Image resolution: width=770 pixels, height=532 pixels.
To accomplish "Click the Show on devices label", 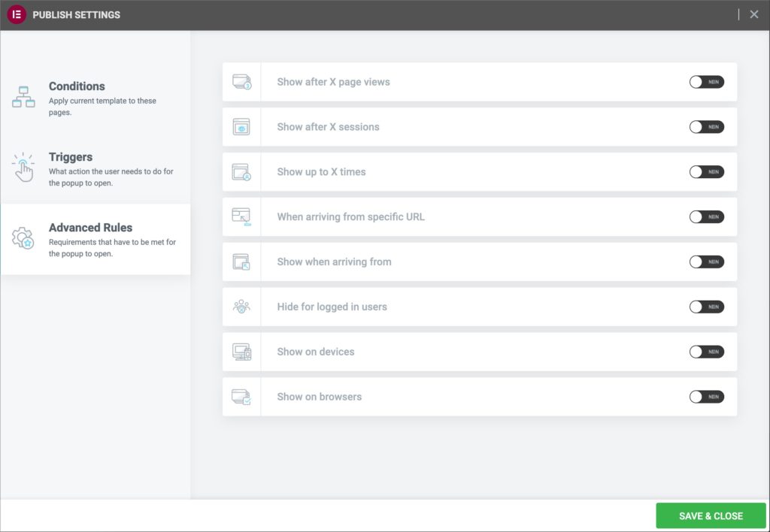I will click(315, 352).
